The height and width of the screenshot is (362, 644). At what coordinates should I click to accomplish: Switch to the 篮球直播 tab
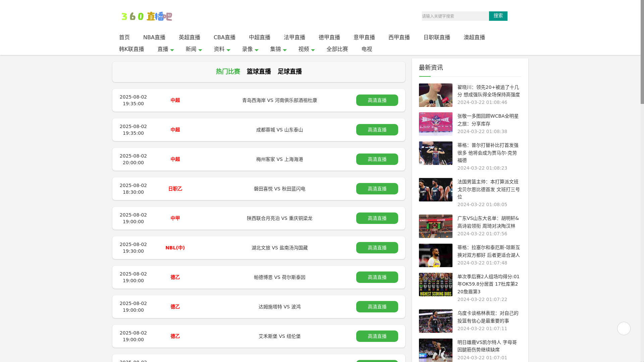point(259,71)
